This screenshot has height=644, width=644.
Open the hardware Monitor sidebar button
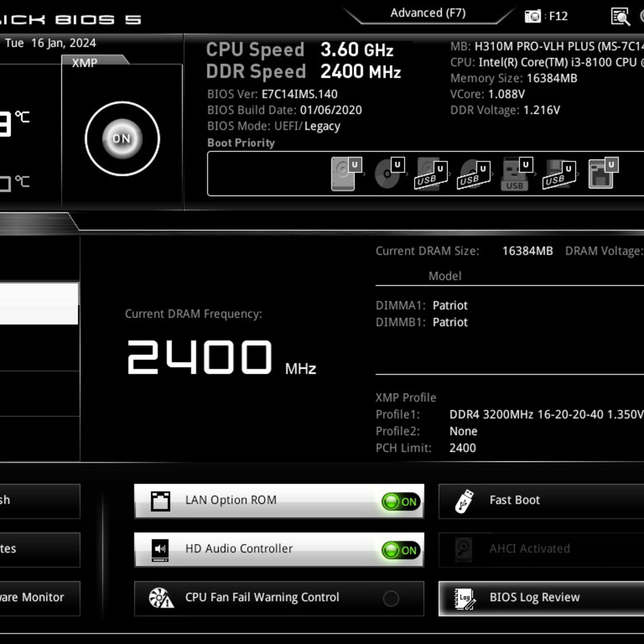[40, 599]
